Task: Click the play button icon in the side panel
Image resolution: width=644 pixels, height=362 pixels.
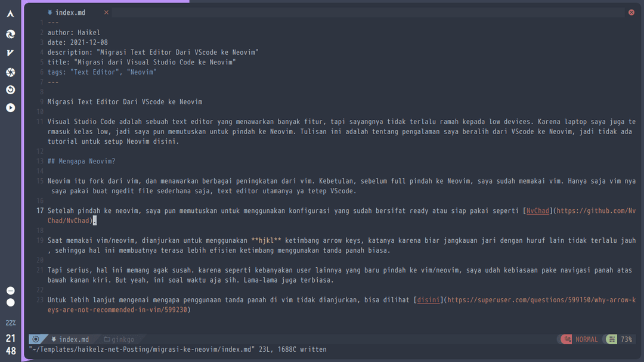Action: 10,108
